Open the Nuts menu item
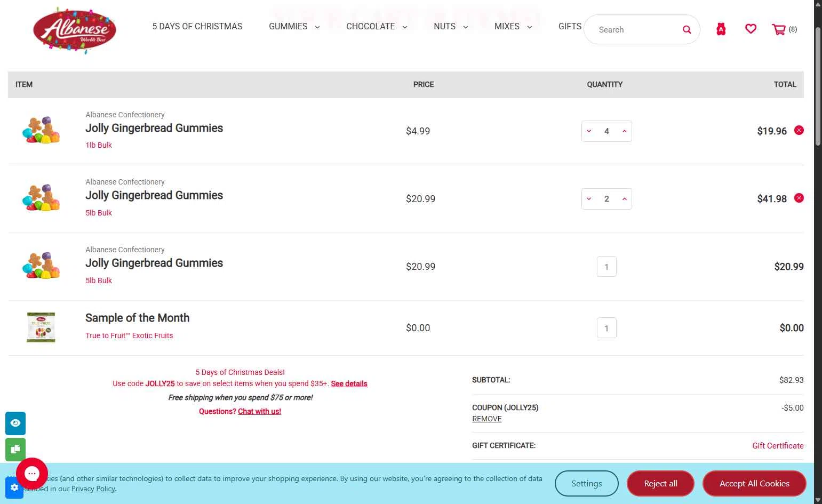 [x=444, y=27]
